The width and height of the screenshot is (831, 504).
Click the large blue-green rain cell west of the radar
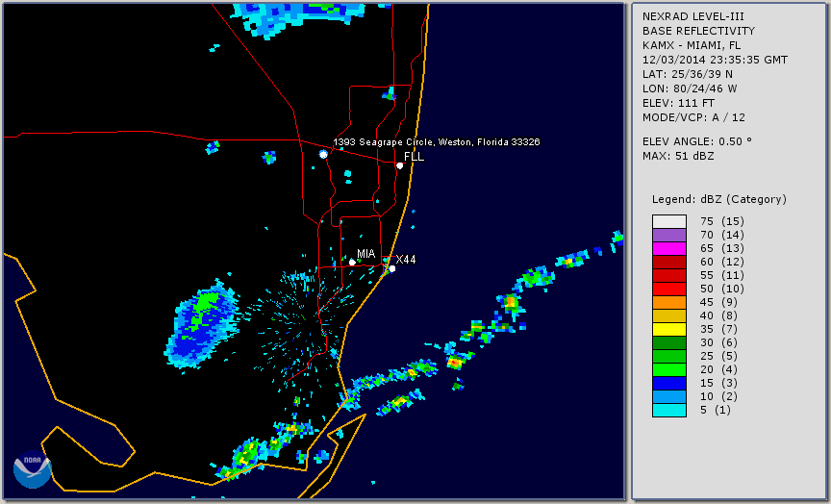pyautogui.click(x=202, y=324)
